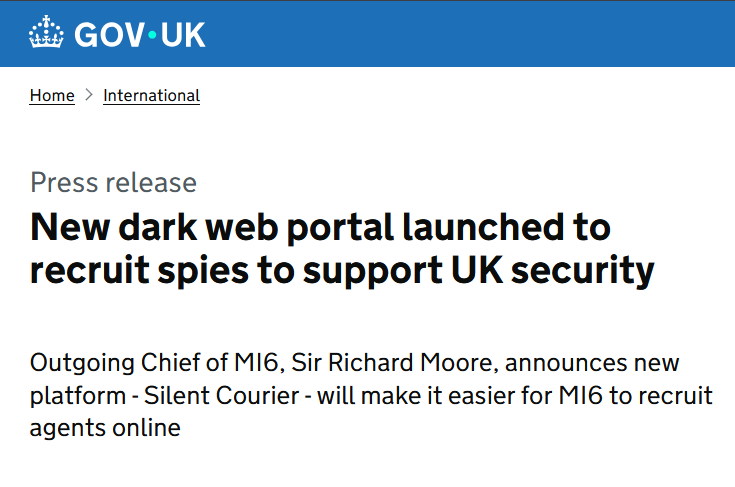Click the words 'Silent Courier' in summary

click(221, 396)
